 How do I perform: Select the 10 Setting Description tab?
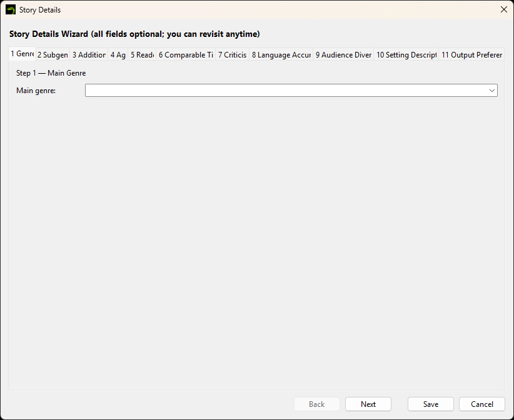coord(406,54)
